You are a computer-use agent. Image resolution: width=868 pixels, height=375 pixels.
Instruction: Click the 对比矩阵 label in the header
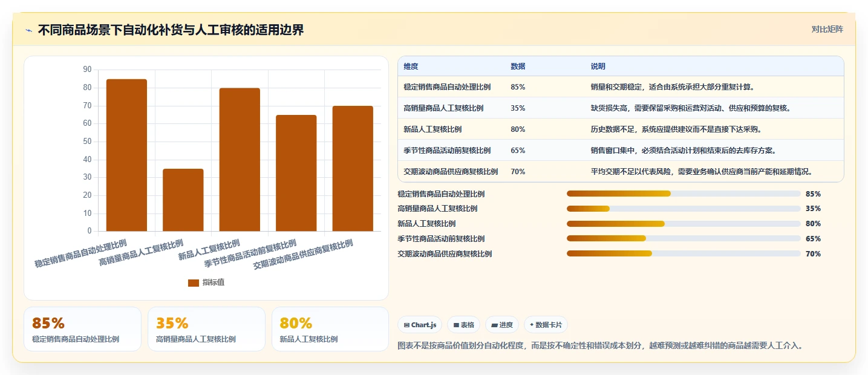pyautogui.click(x=827, y=29)
